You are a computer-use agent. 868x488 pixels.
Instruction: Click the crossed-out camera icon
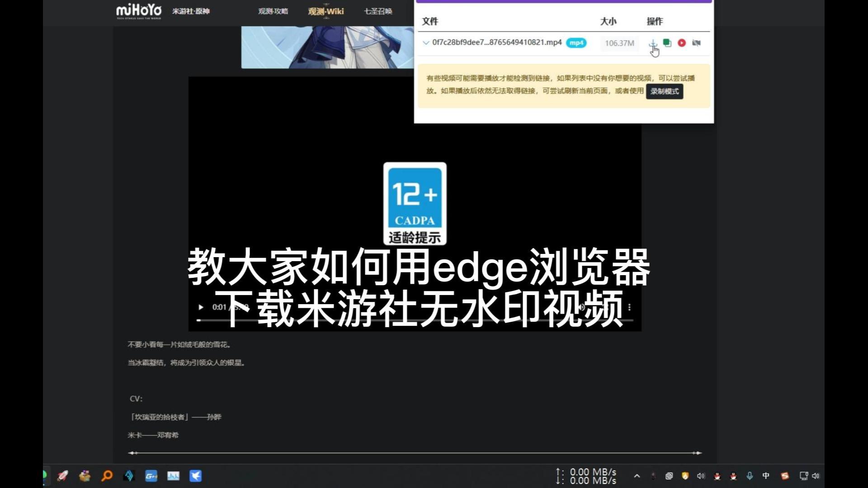click(696, 43)
